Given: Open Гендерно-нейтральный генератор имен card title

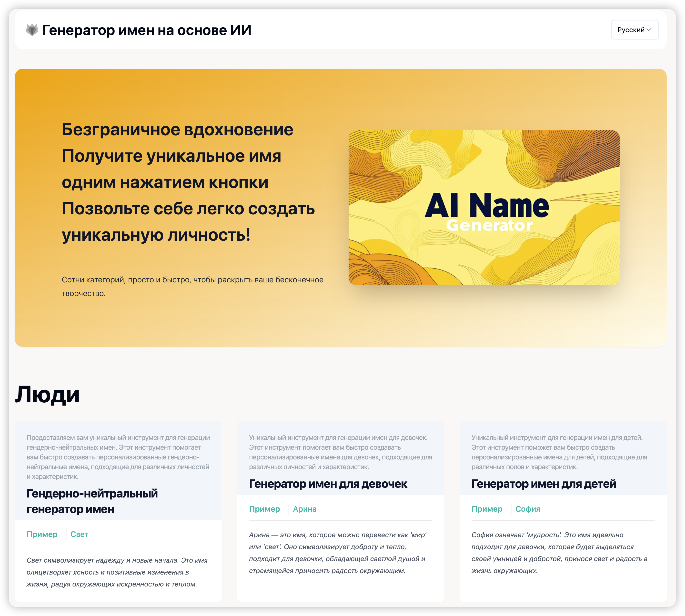Looking at the screenshot, I should 92,501.
